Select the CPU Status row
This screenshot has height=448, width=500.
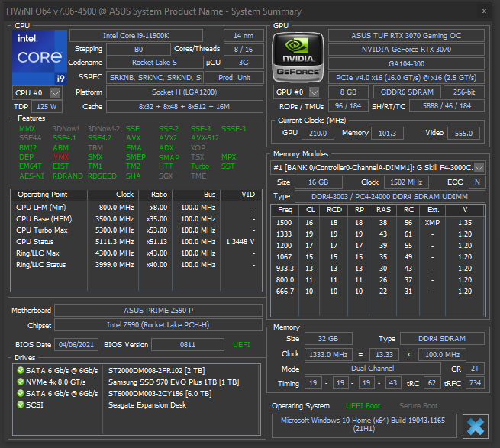click(x=136, y=242)
